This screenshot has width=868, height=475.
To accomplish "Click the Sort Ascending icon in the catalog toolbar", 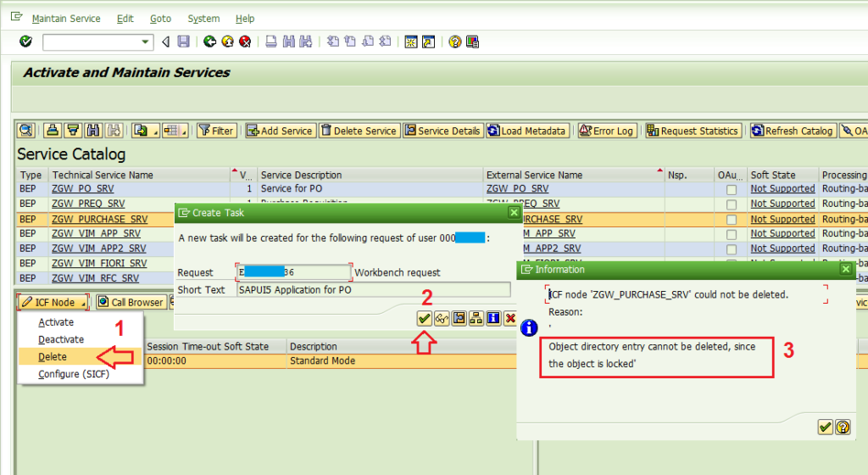I will (x=53, y=131).
